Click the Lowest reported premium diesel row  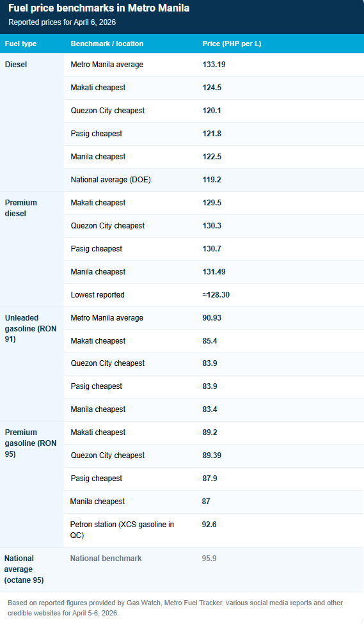(x=214, y=295)
